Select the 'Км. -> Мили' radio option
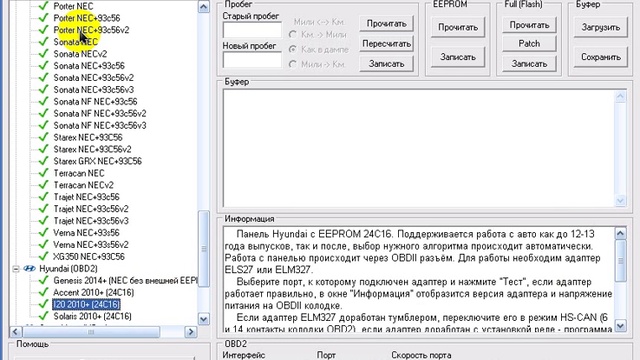This screenshot has height=360, width=640. 293,35
